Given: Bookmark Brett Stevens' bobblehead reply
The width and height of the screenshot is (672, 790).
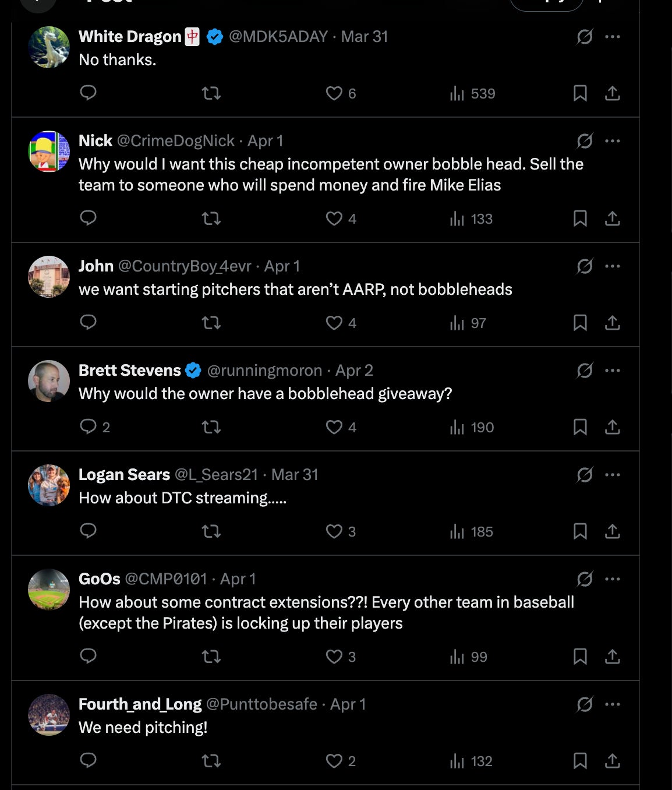Looking at the screenshot, I should point(580,427).
